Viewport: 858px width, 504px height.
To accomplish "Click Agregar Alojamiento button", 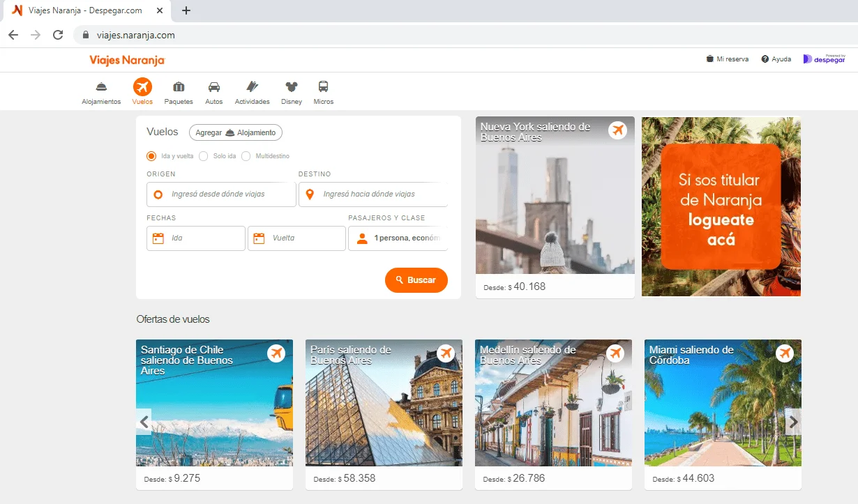I will [x=236, y=132].
